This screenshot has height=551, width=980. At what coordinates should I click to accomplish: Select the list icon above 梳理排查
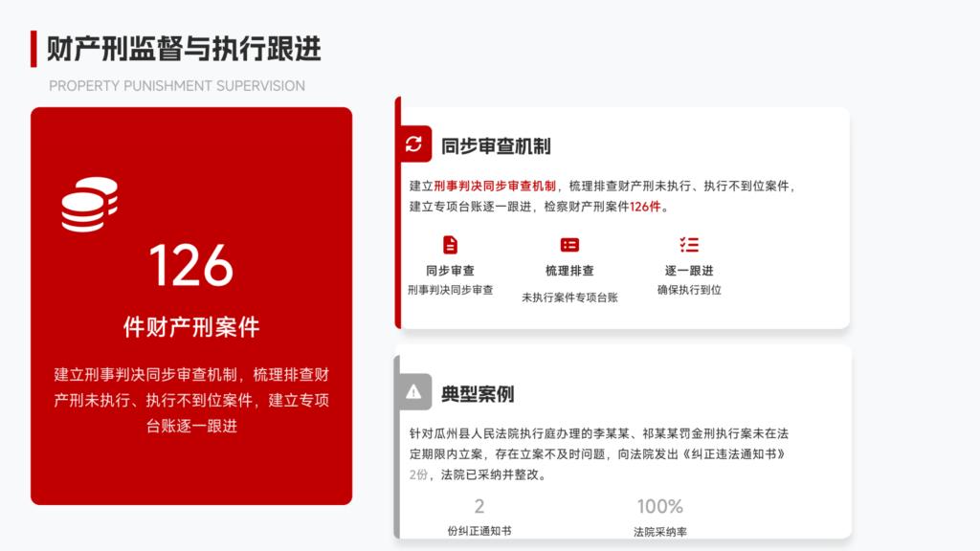569,245
